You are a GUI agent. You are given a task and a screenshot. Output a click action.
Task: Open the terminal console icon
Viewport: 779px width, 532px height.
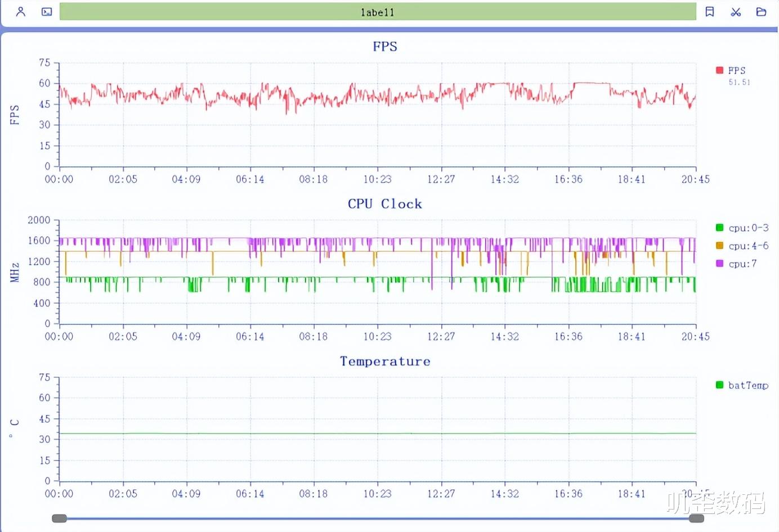click(x=47, y=11)
